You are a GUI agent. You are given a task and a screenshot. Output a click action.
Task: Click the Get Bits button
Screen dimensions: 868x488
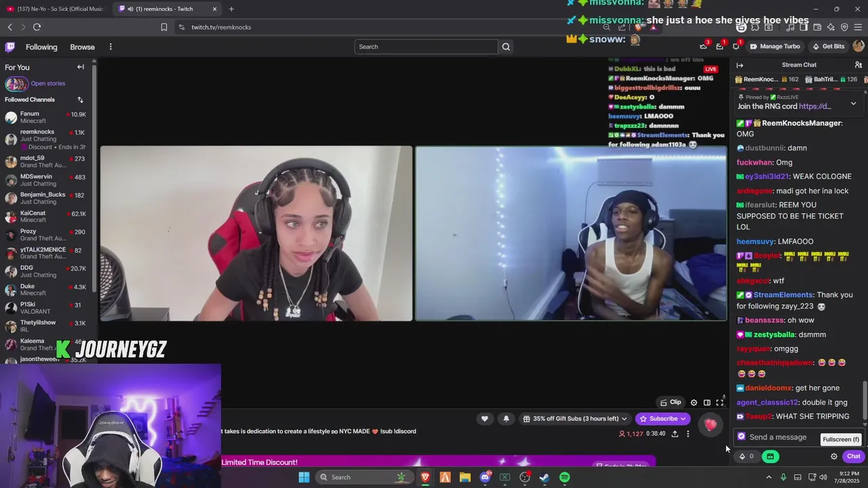[x=828, y=46]
